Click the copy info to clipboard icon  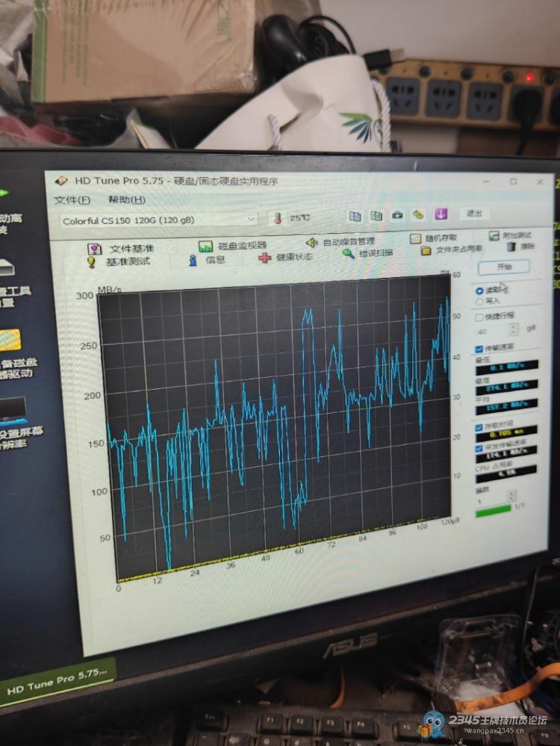[x=355, y=216]
